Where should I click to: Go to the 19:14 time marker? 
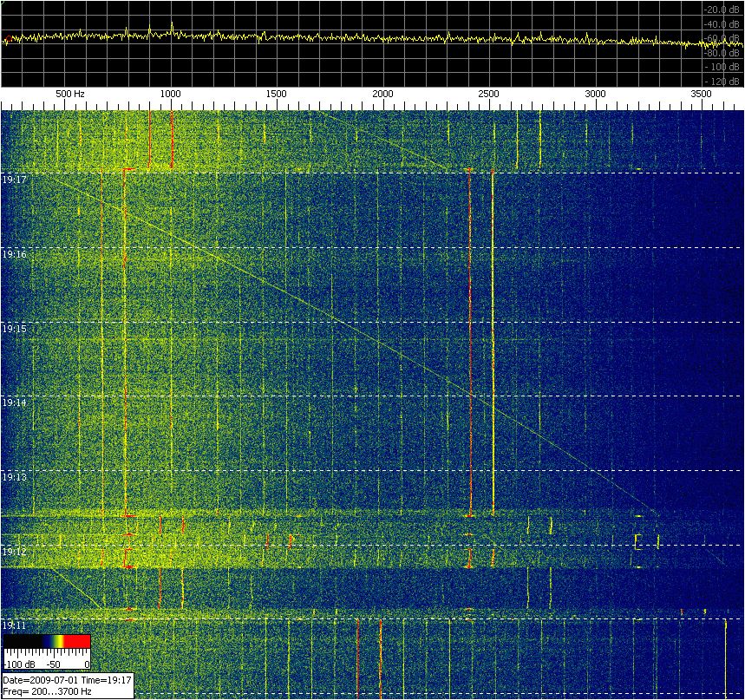tap(14, 403)
